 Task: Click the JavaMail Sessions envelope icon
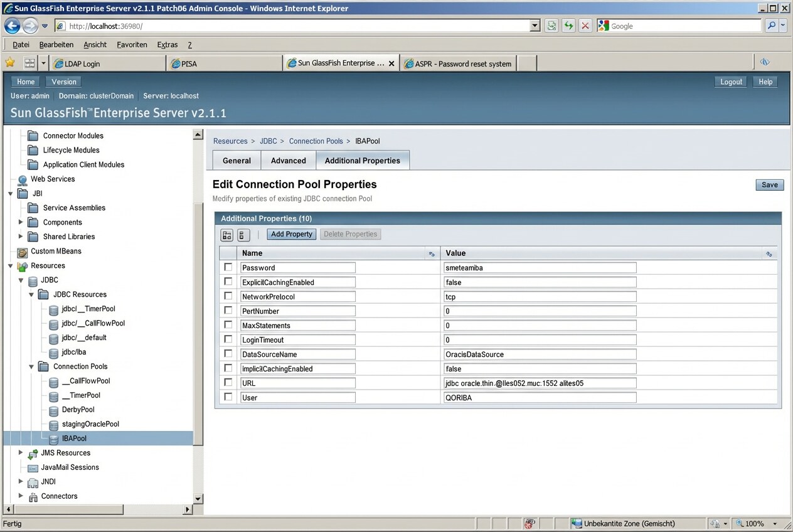[x=33, y=468]
